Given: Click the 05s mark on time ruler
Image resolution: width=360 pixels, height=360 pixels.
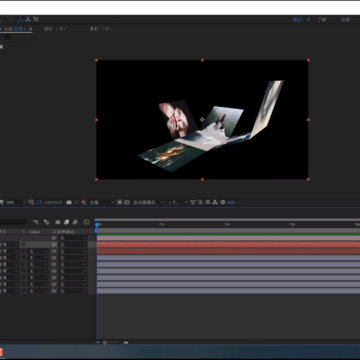Looking at the screenshot, I should click(162, 225).
